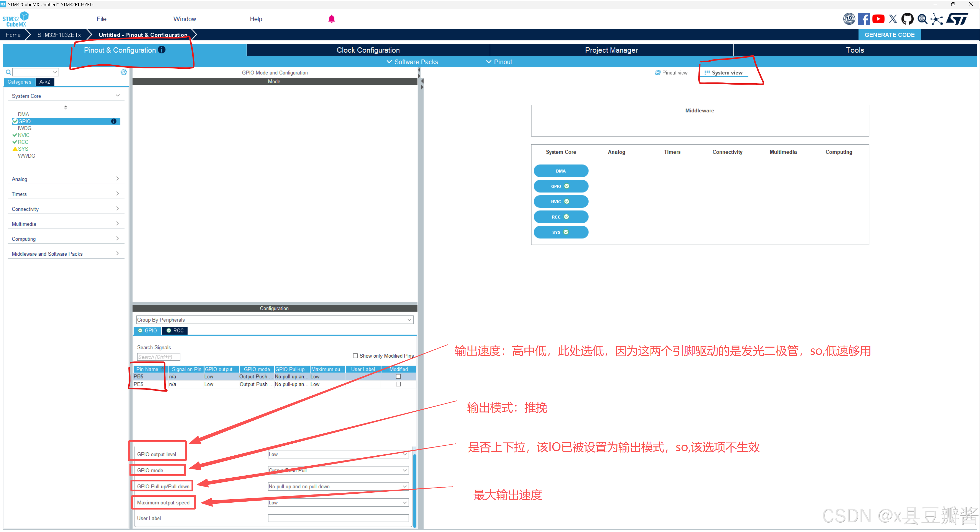Switch to the Clock Configuration tab
This screenshot has height=532, width=980.
368,50
